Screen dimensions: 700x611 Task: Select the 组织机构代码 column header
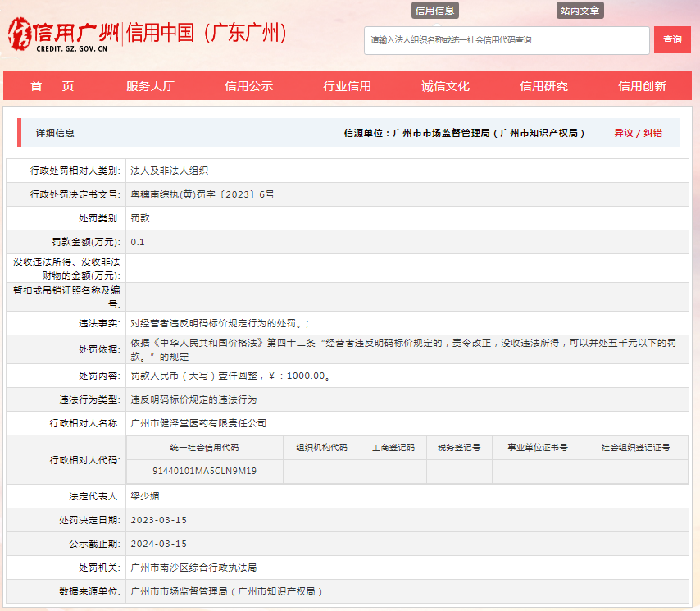[320, 446]
